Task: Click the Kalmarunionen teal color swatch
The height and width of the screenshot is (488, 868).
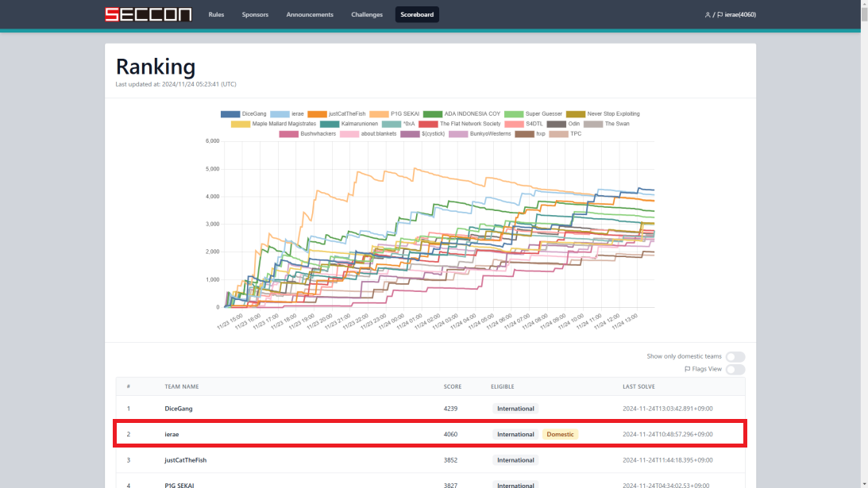Action: point(328,125)
